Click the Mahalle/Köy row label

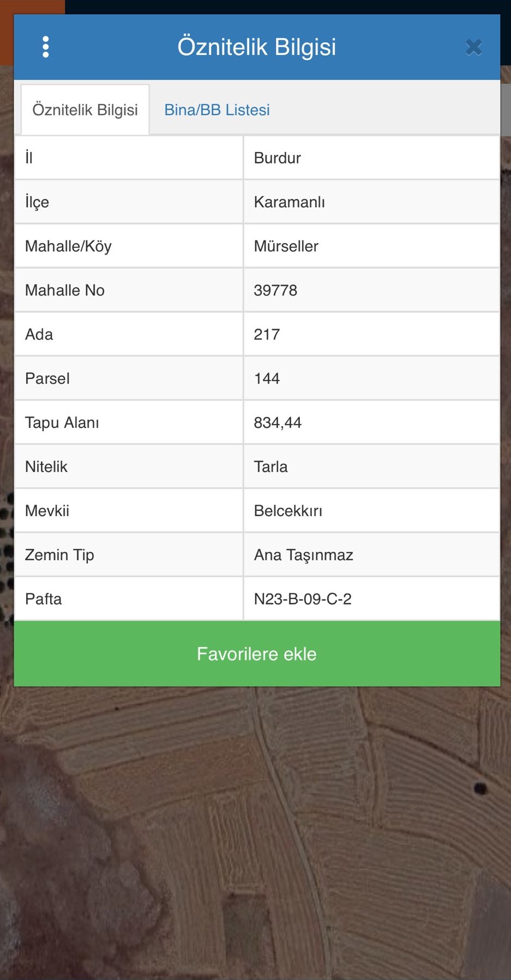pyautogui.click(x=68, y=246)
